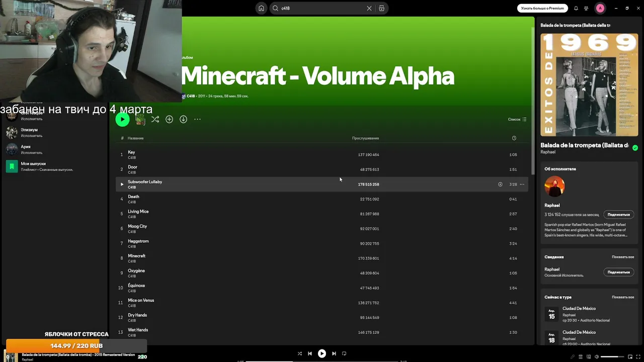
Task: Skip to previous track in player
Action: coord(310,353)
